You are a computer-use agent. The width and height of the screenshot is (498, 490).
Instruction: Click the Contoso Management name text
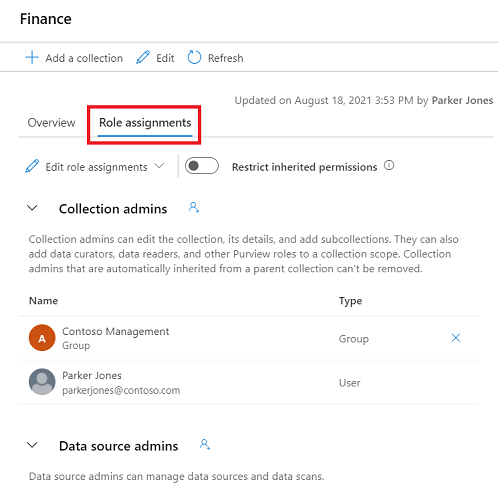[116, 331]
